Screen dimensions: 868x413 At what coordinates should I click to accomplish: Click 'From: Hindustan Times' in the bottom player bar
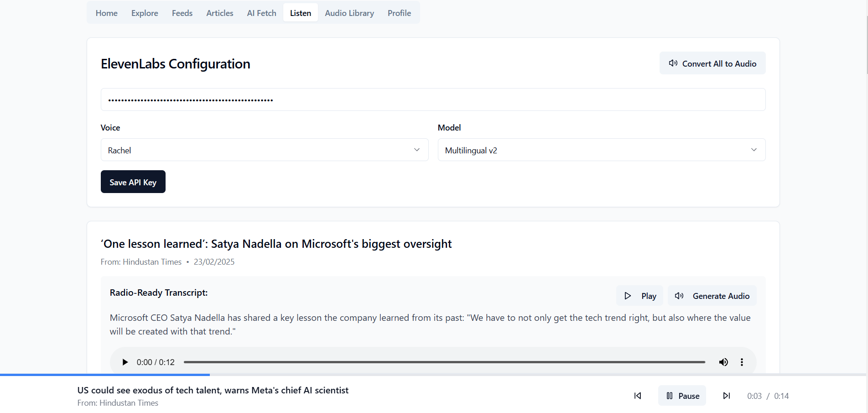(118, 403)
